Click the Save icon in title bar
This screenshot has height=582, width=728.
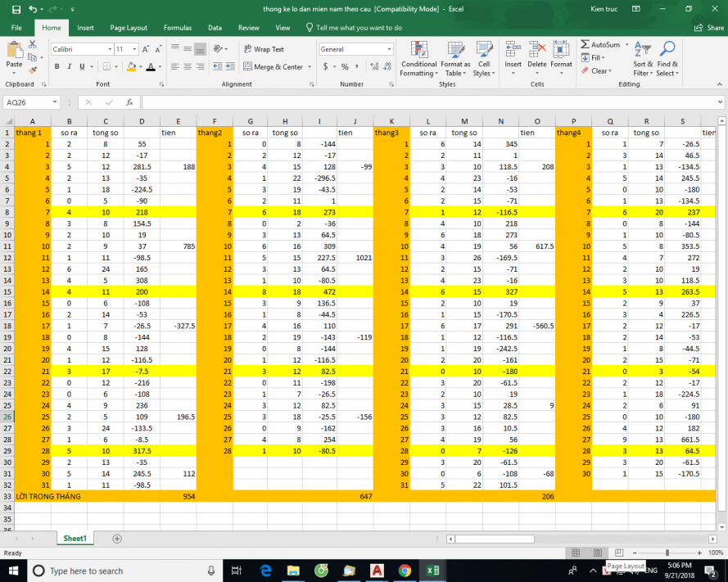point(16,9)
